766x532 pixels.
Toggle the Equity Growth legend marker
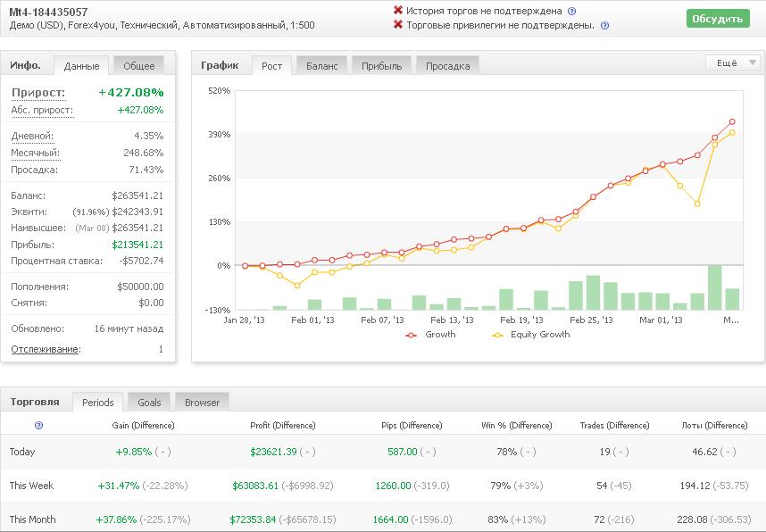coord(497,335)
